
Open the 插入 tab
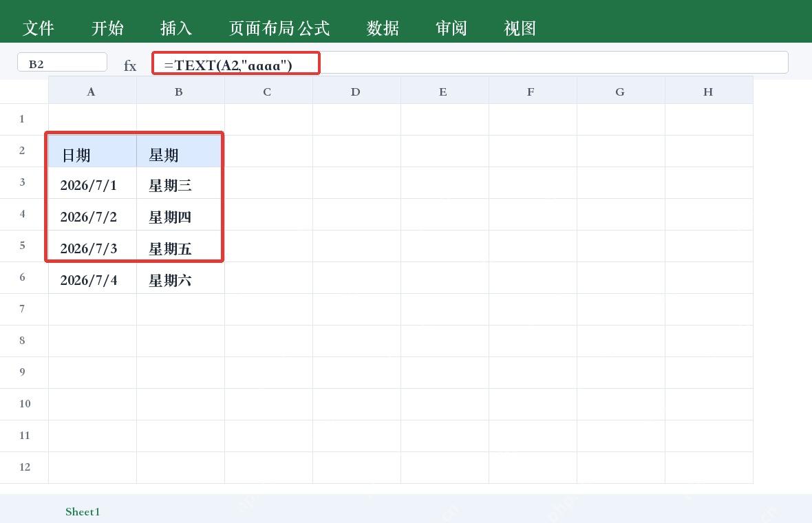click(x=176, y=28)
